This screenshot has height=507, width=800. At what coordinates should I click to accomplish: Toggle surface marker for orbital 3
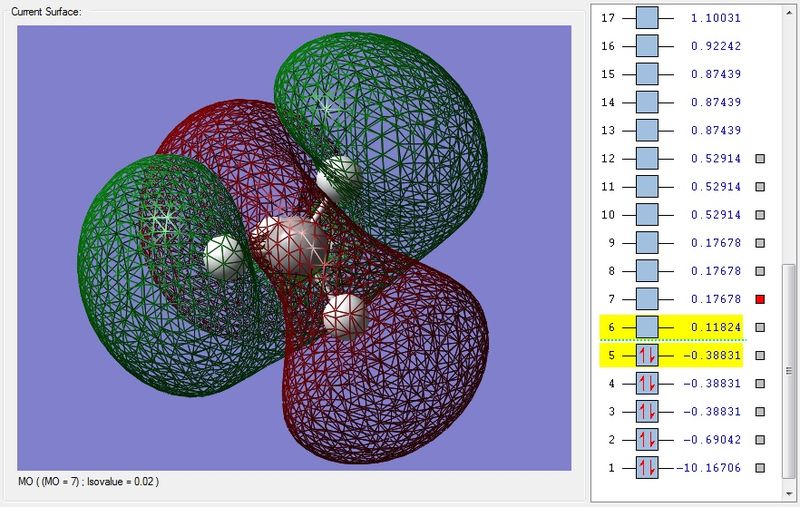(x=760, y=411)
